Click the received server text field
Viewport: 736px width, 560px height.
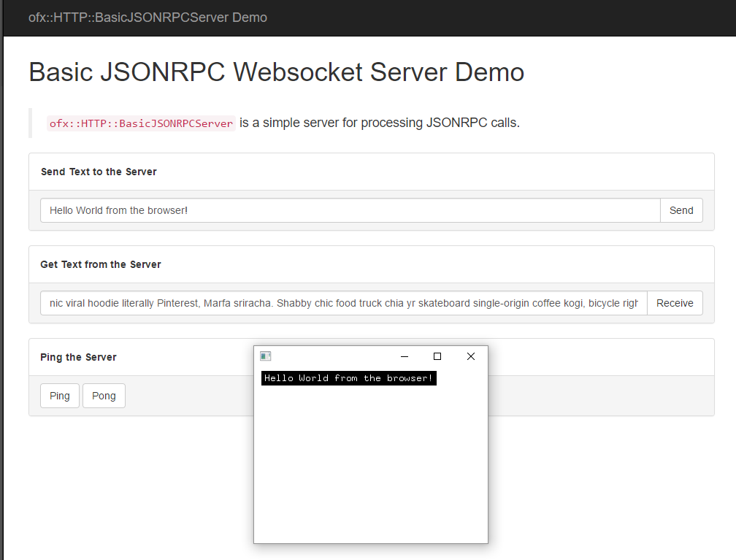coord(343,303)
